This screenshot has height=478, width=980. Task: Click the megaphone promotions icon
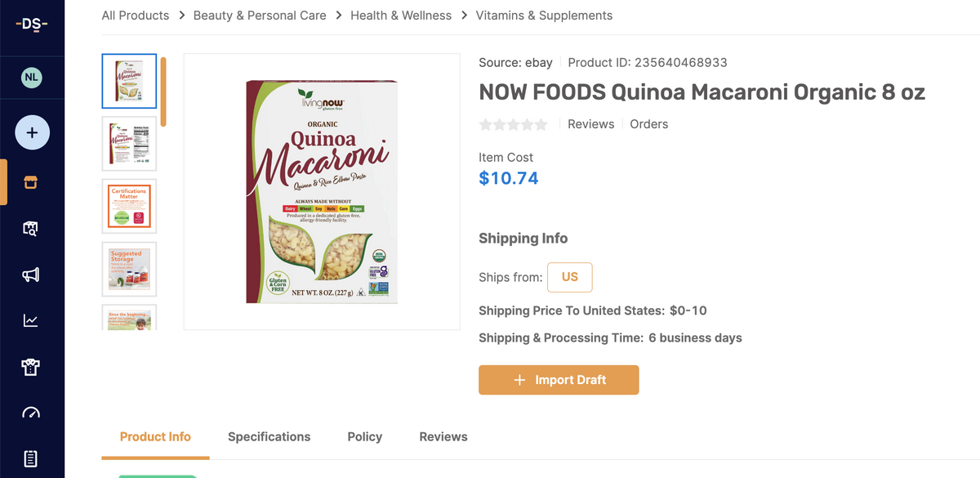[x=31, y=275]
